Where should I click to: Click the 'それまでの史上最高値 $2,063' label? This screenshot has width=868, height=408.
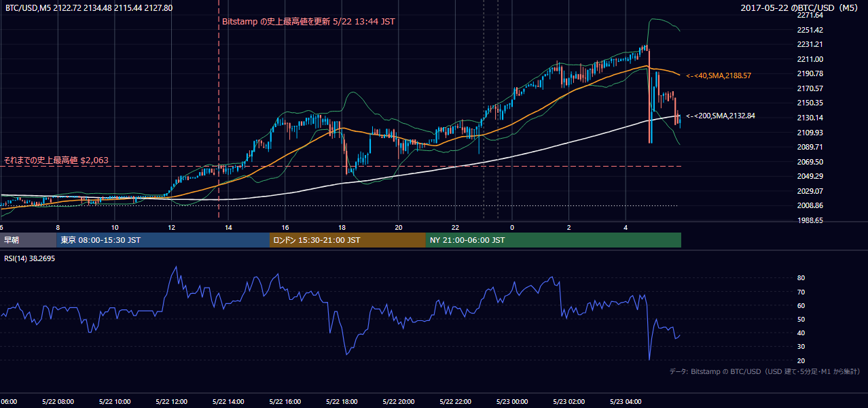[56, 160]
